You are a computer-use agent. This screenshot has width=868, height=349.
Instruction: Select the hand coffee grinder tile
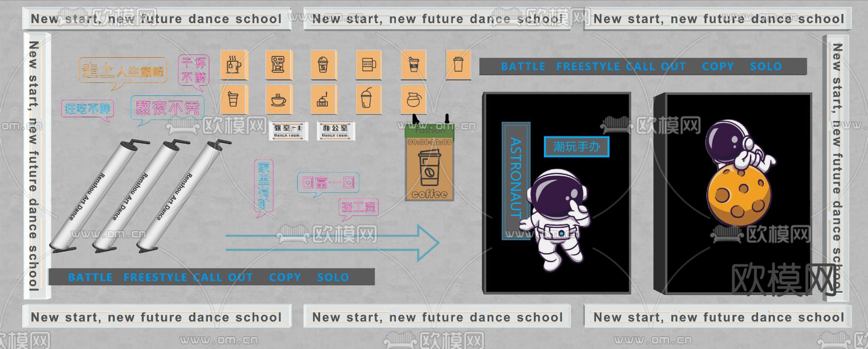[323, 100]
